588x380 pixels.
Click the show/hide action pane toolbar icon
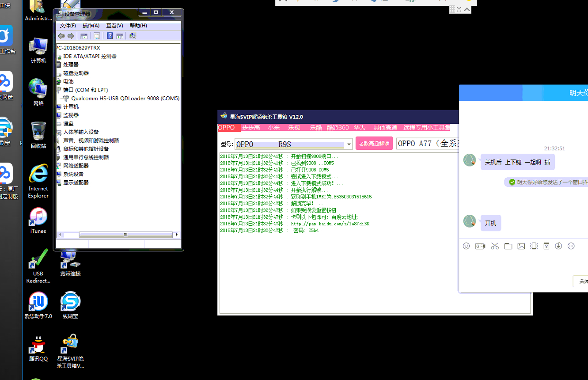pyautogui.click(x=120, y=36)
